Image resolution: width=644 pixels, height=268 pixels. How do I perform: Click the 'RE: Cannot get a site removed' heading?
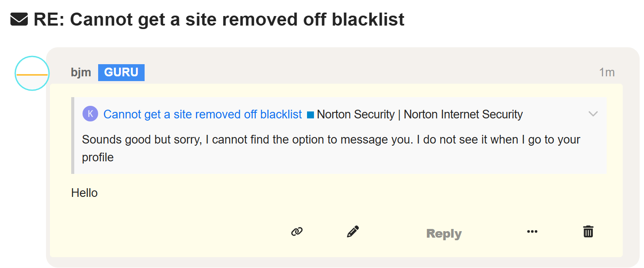coord(219,20)
